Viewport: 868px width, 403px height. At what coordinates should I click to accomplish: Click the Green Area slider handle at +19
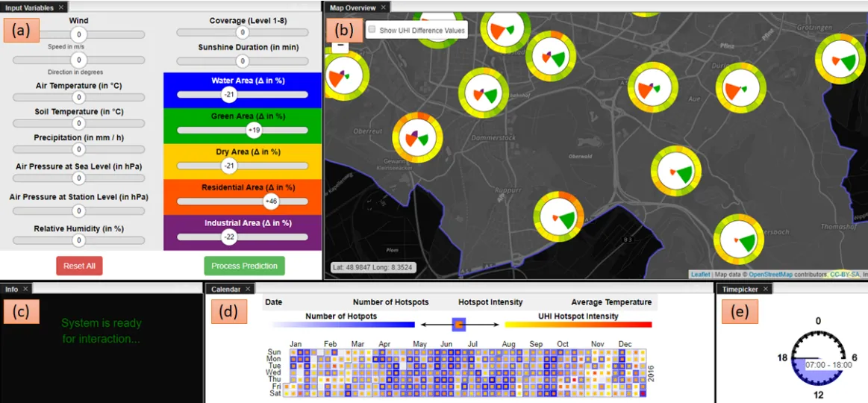(x=254, y=130)
